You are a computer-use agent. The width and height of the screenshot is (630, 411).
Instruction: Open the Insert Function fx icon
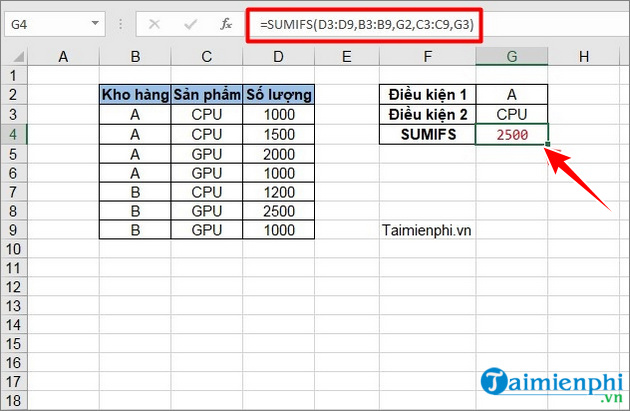(226, 24)
